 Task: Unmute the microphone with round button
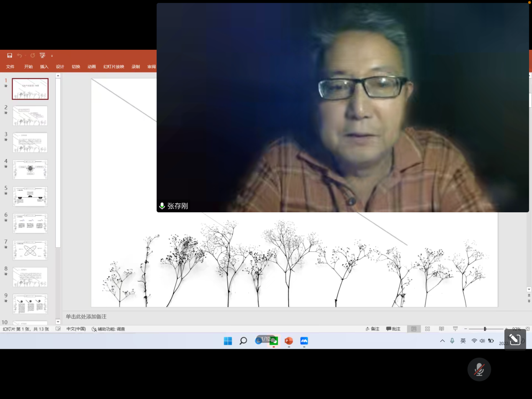click(x=479, y=369)
